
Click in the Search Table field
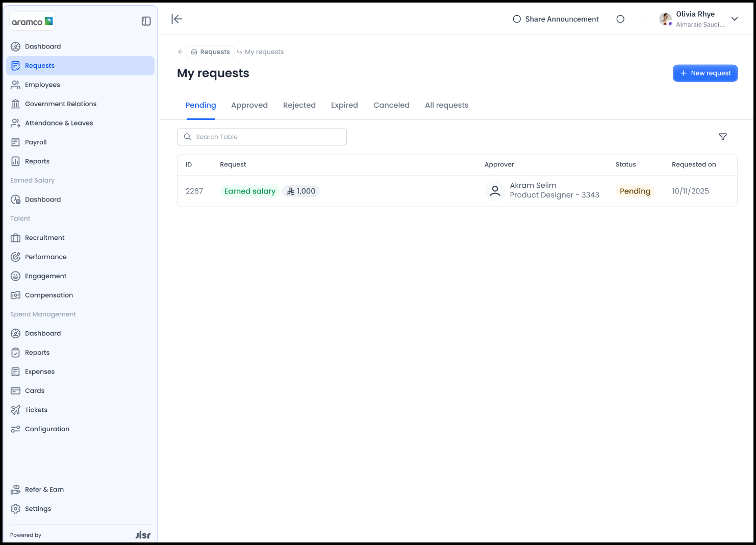[x=262, y=137]
